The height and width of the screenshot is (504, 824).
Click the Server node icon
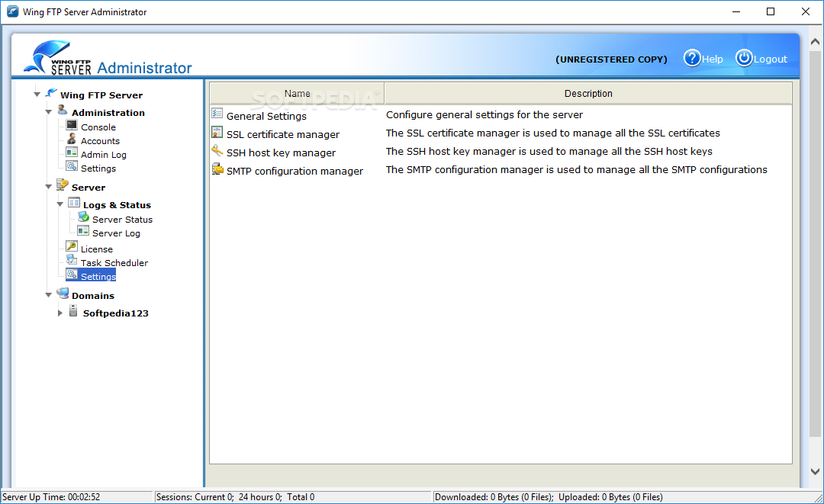(62, 185)
